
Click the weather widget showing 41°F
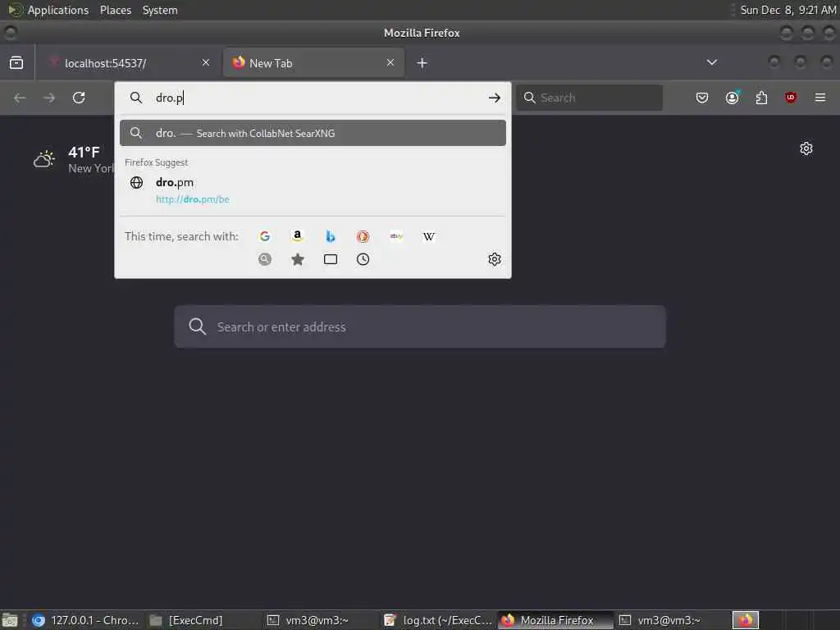[x=73, y=160]
